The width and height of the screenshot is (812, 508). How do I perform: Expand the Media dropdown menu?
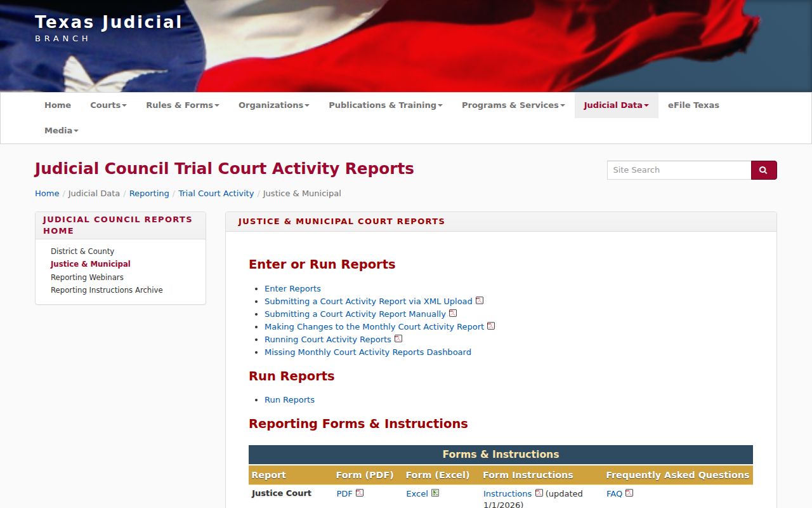point(62,131)
